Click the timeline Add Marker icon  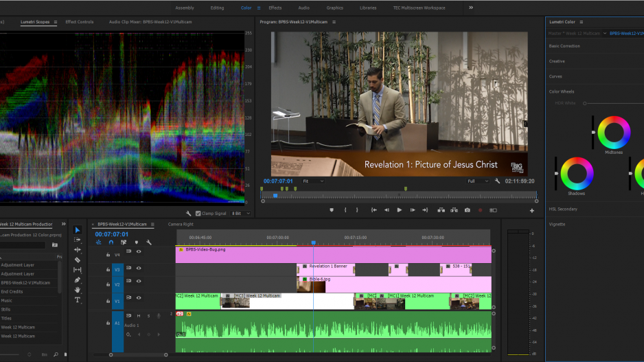[x=137, y=242]
